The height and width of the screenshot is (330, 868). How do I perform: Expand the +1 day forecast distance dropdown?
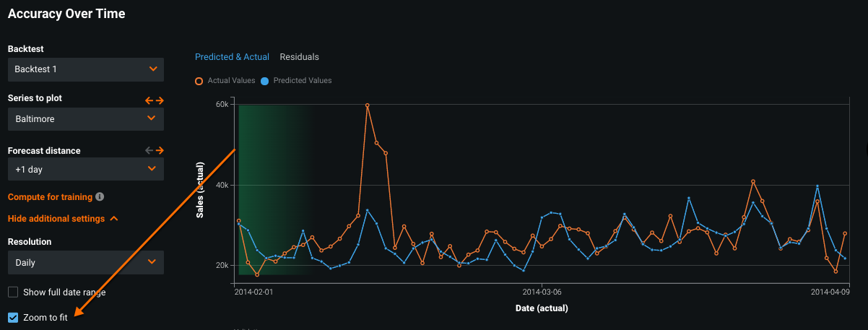coord(85,169)
